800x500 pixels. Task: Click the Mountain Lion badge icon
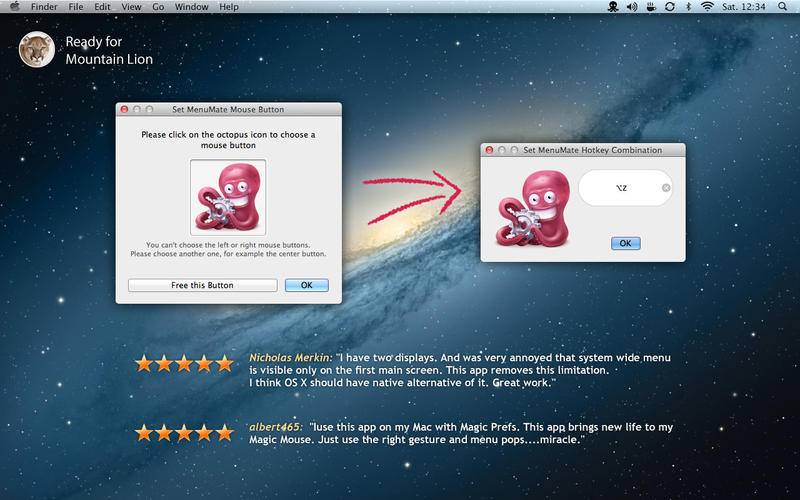(x=37, y=49)
